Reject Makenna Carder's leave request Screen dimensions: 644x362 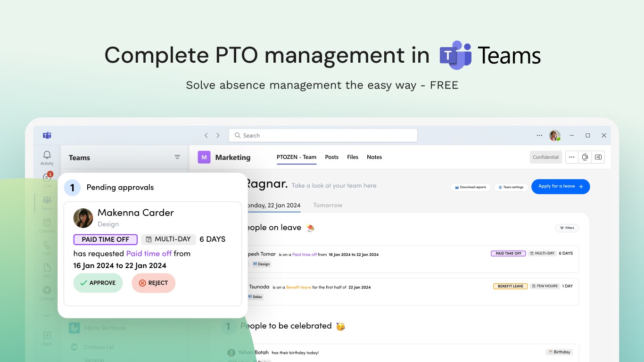click(153, 283)
